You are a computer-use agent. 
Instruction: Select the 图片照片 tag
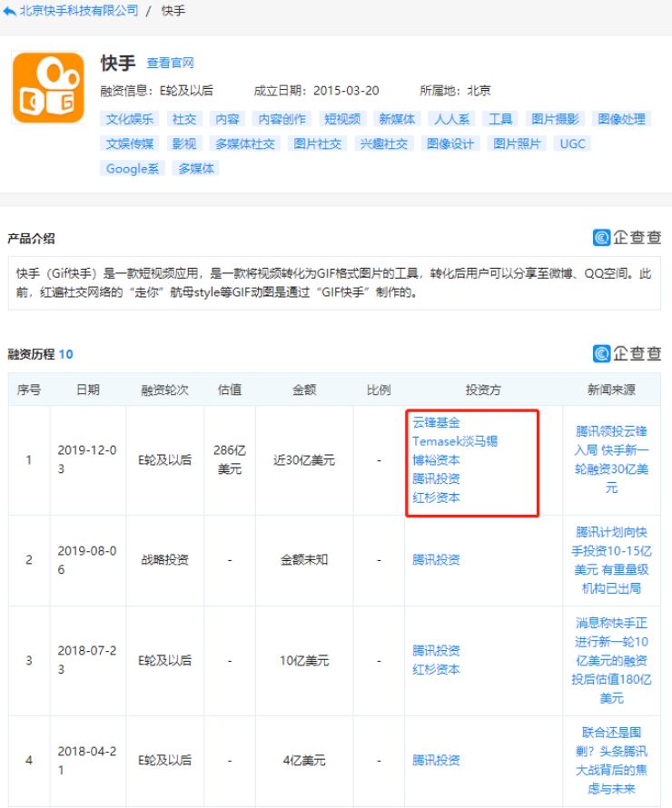(517, 143)
